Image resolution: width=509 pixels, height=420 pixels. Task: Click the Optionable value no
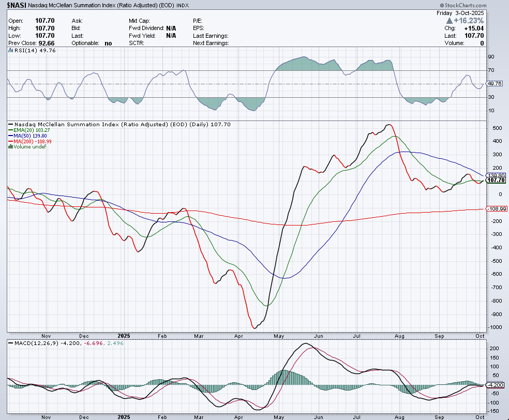click(108, 43)
